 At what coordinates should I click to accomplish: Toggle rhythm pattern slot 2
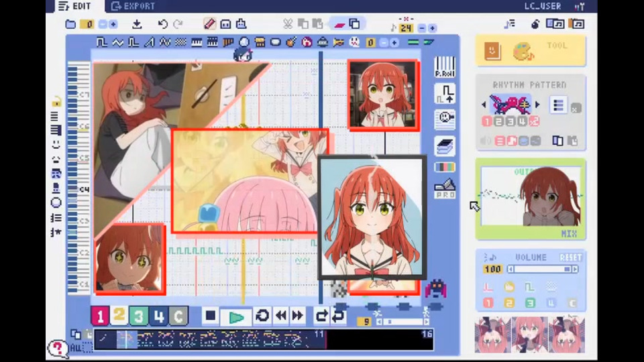[498, 121]
